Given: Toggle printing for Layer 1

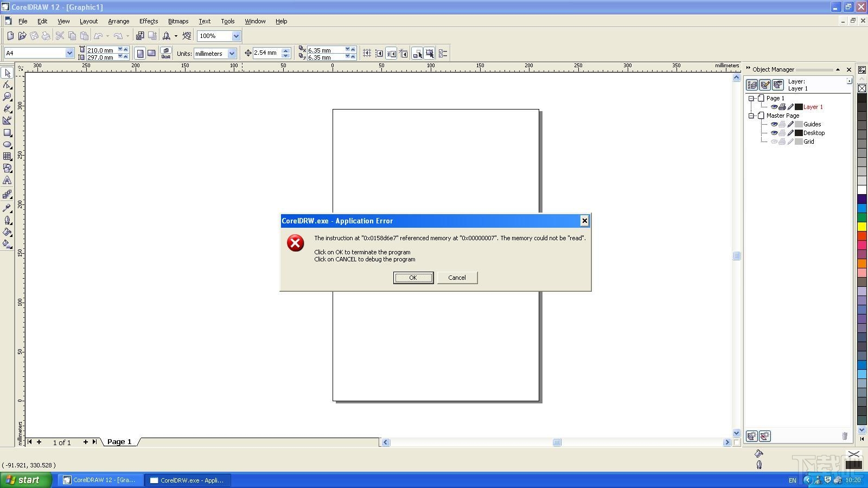Looking at the screenshot, I should [x=782, y=107].
